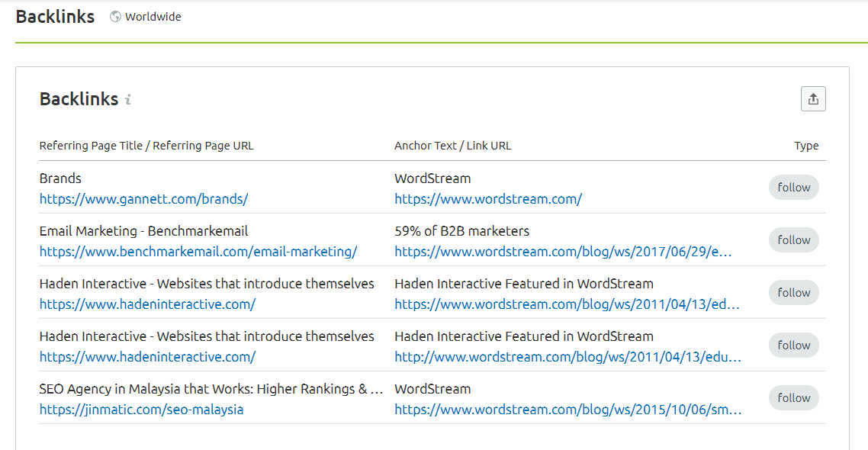Open the second hadeninteractive.com referring URL
Viewport: 868px width, 450px height.
pos(147,357)
